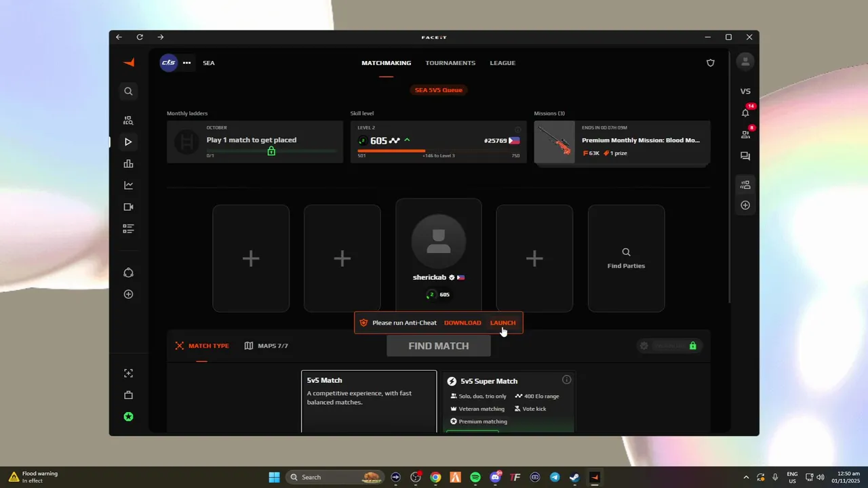Open the clubs circle icon in sidebar
The width and height of the screenshot is (868, 488).
pyautogui.click(x=128, y=272)
